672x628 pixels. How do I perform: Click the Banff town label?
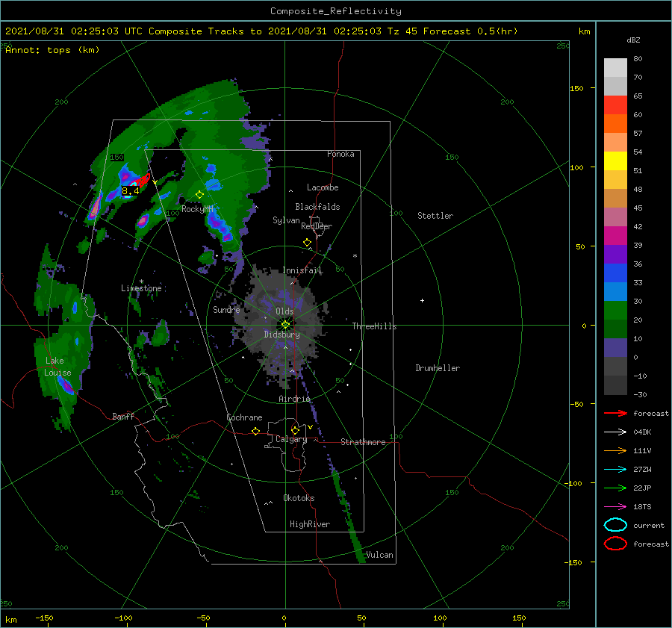point(123,416)
